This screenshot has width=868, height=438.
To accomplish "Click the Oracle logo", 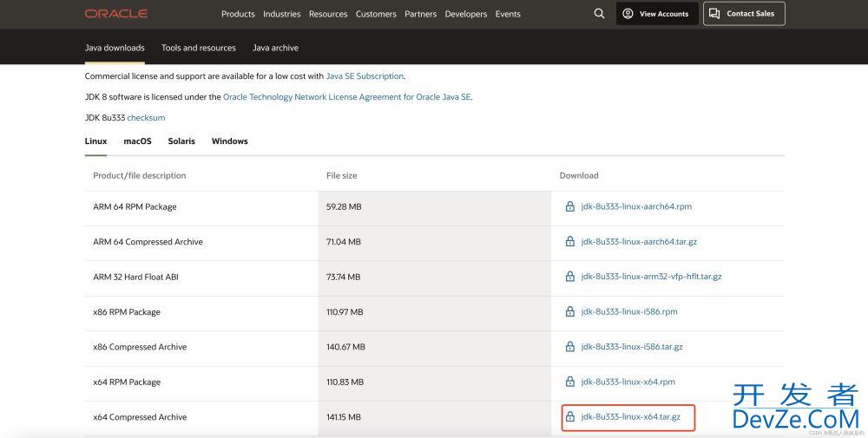I will pyautogui.click(x=115, y=14).
